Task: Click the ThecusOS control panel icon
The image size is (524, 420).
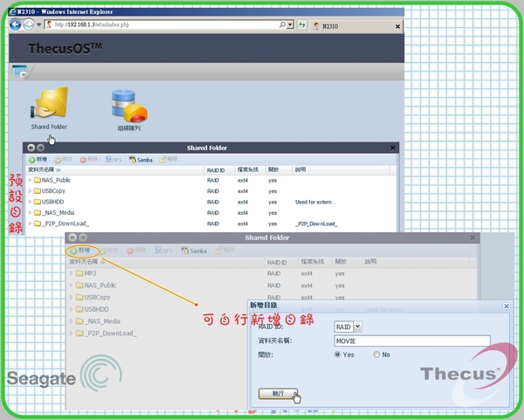Action: 19,72
